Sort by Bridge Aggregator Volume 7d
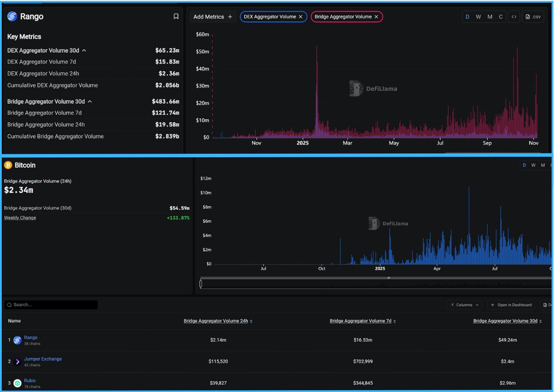The width and height of the screenshot is (554, 392). click(362, 321)
